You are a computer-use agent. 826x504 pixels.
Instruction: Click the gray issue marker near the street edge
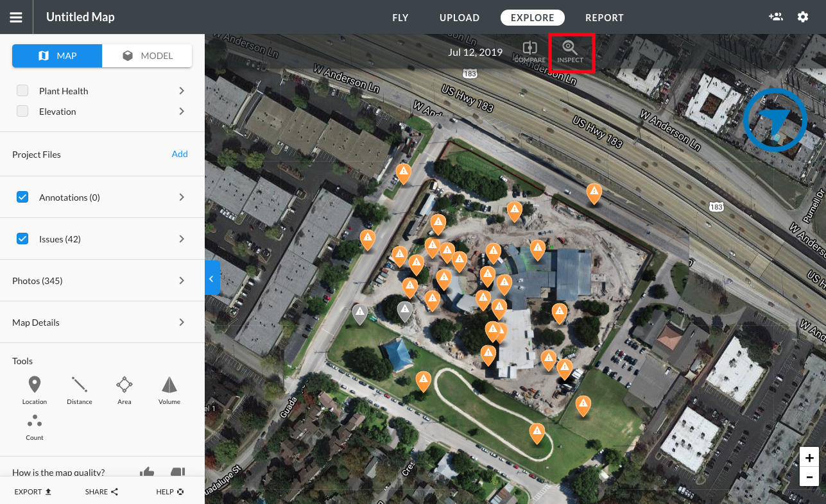[360, 314]
